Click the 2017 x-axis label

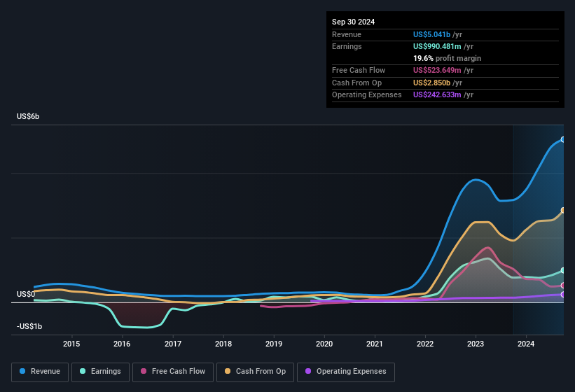173,344
